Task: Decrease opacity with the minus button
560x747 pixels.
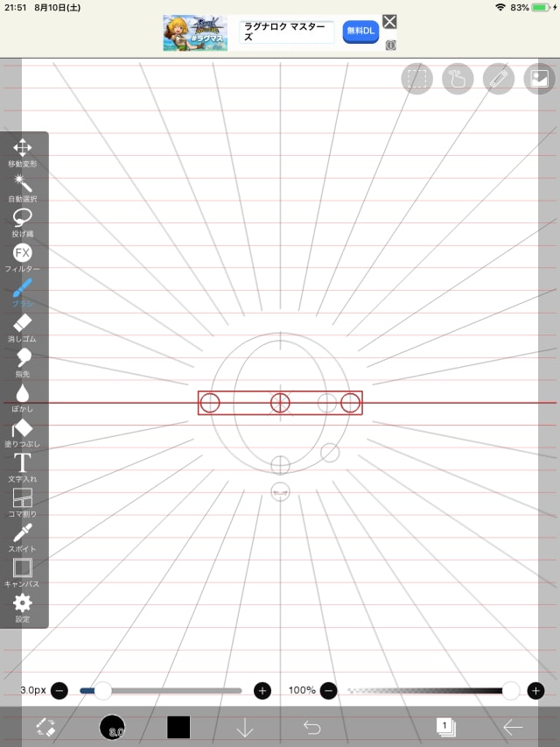Action: (x=329, y=690)
